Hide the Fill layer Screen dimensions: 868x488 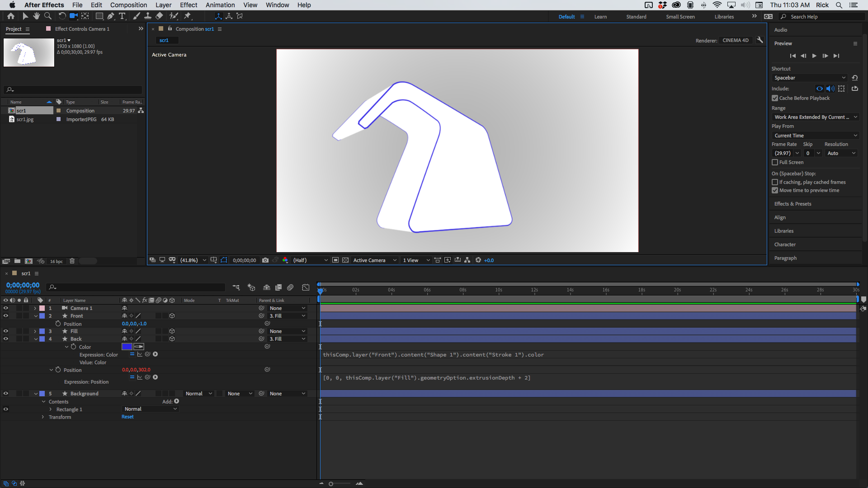pyautogui.click(x=6, y=331)
